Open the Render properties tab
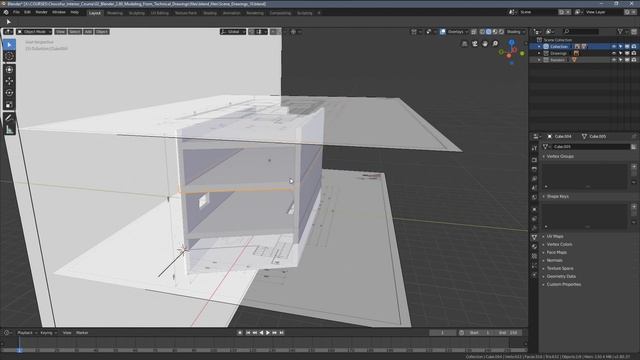This screenshot has width=640, height=360. pos(534,160)
